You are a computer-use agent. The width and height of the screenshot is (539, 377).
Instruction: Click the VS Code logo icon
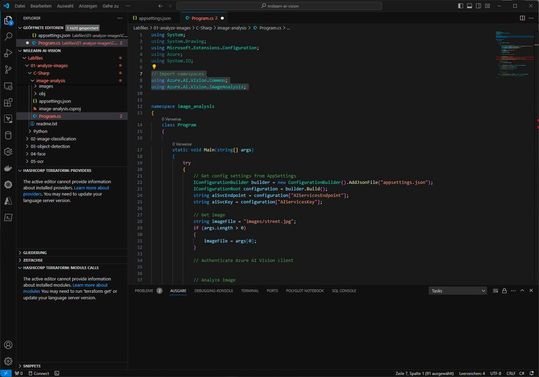pos(6,6)
